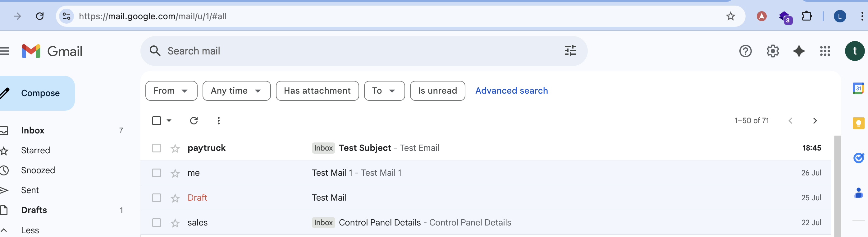This screenshot has width=868, height=237.
Task: Open the Any time filter dropdown
Action: coord(236,91)
